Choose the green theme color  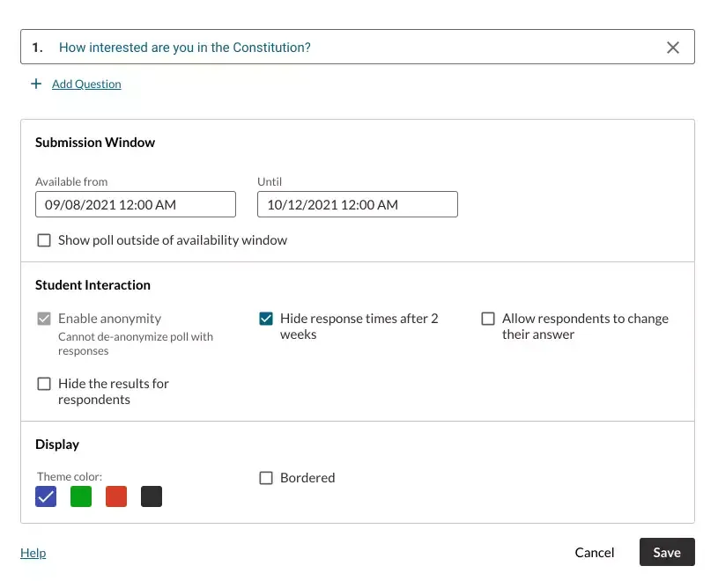[x=81, y=496]
